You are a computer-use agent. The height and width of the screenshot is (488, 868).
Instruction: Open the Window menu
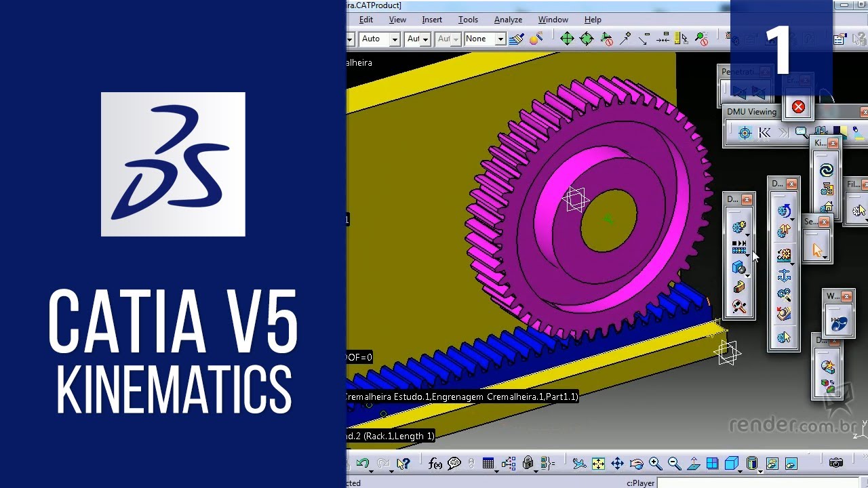click(x=553, y=20)
